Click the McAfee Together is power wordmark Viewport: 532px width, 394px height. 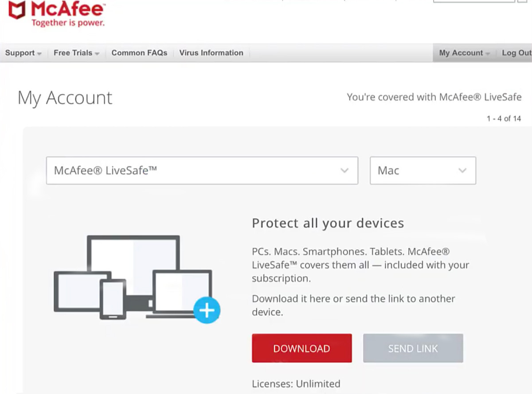(x=68, y=13)
